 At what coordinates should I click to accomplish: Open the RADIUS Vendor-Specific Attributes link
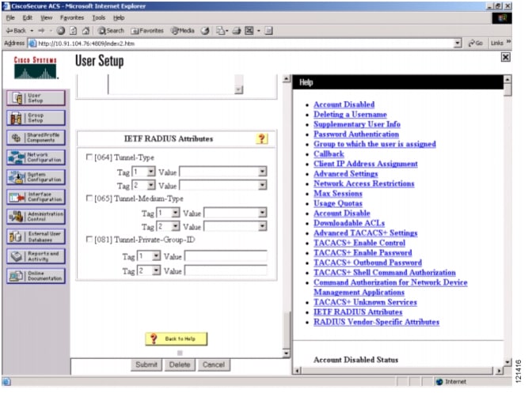pos(376,322)
